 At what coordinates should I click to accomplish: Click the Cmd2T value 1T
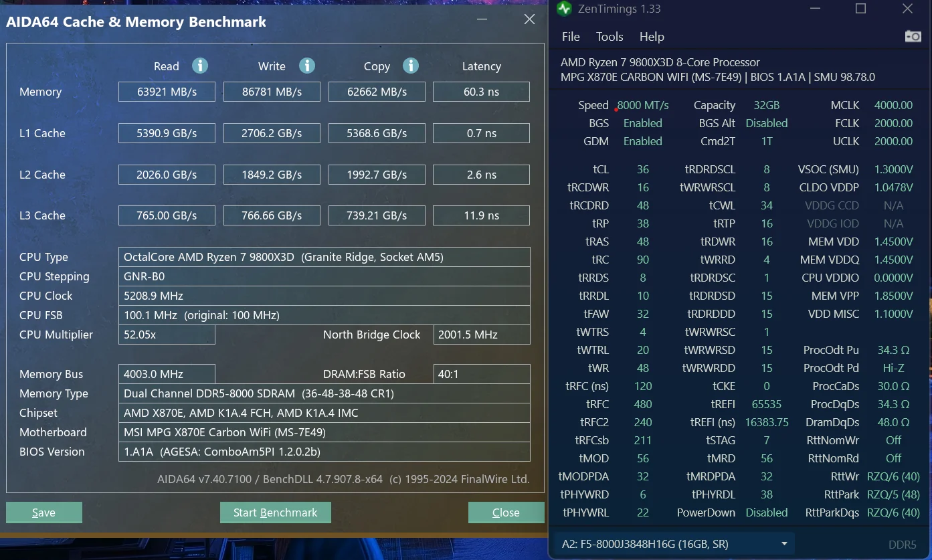[767, 141]
